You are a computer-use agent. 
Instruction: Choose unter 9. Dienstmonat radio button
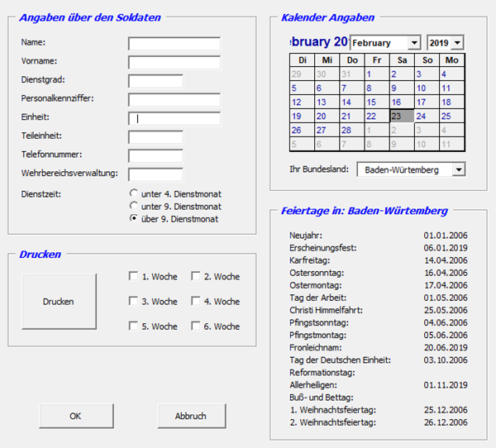(134, 207)
